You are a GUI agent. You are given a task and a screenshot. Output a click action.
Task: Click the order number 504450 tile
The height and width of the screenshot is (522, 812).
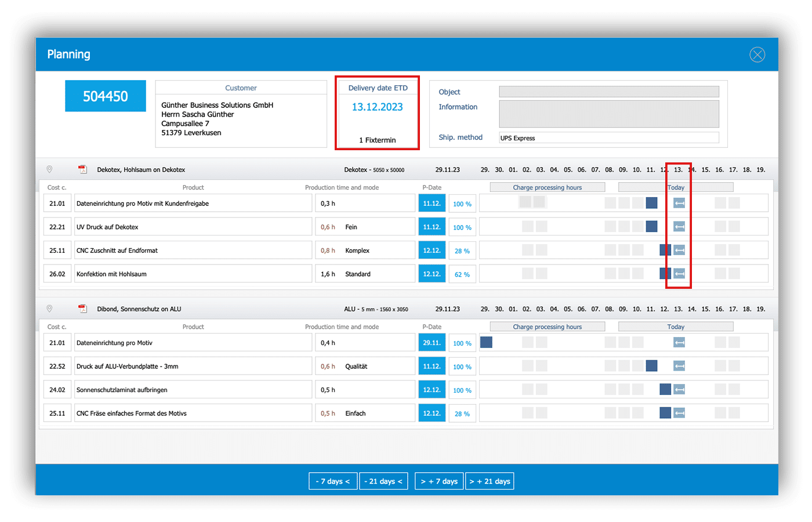(106, 96)
